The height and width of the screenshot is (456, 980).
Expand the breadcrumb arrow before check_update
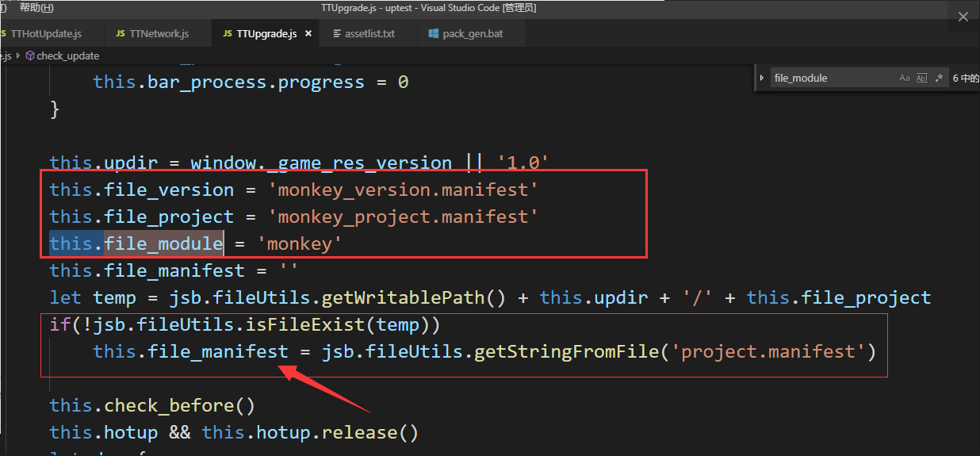point(17,56)
